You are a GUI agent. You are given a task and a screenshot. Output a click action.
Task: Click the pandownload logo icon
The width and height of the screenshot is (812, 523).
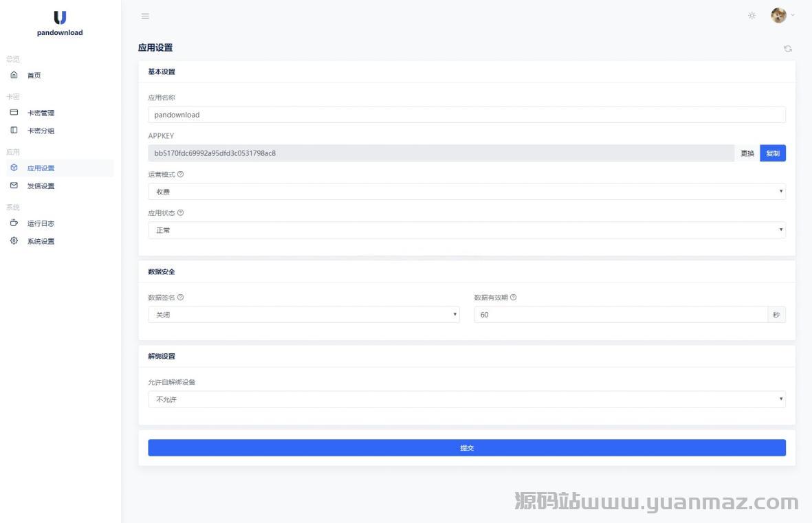pos(60,18)
